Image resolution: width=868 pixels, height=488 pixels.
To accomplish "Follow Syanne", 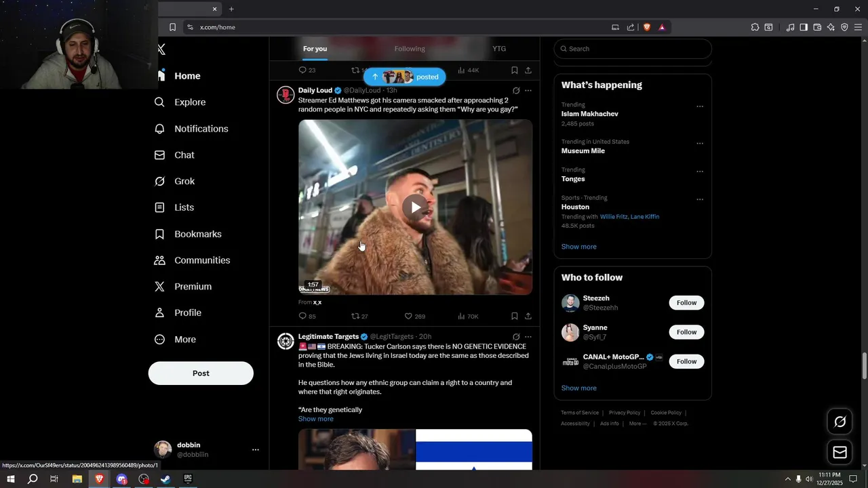I will coord(686,332).
